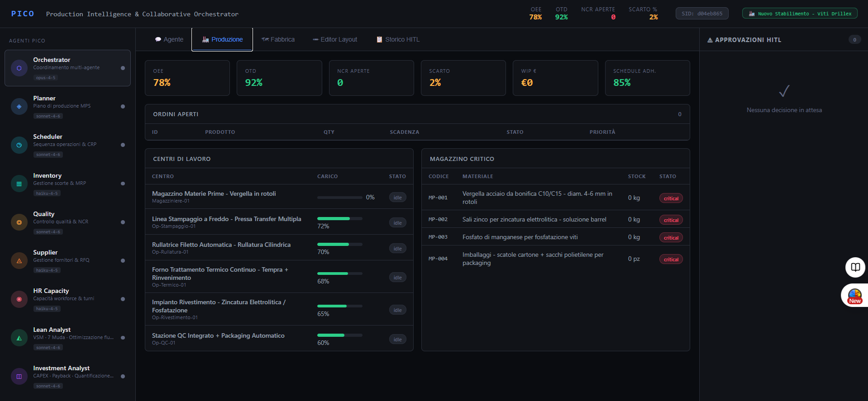
Task: Click the Supplier triangle warning icon
Action: [x=19, y=260]
